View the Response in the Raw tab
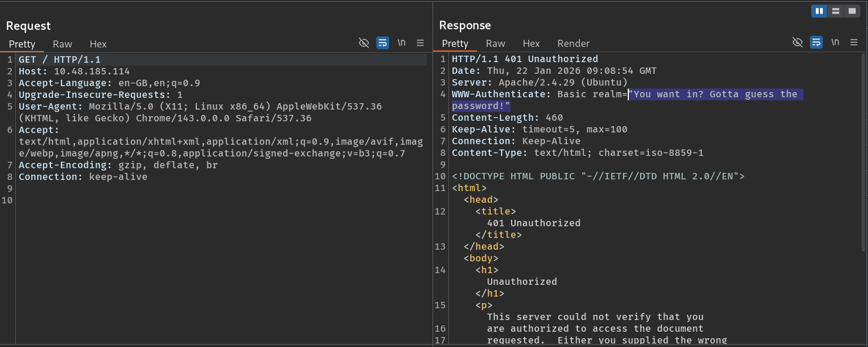The image size is (868, 347). tap(495, 43)
